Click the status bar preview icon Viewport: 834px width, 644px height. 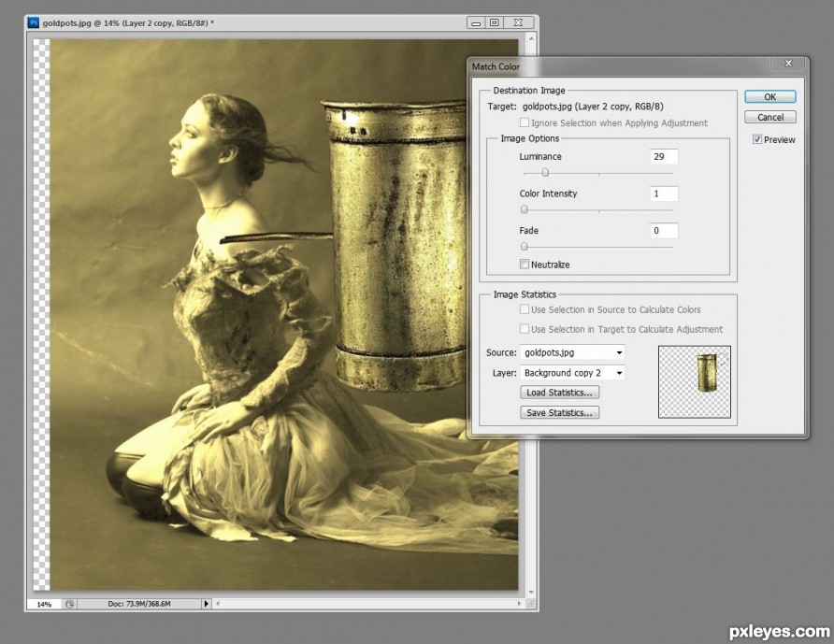pos(69,604)
